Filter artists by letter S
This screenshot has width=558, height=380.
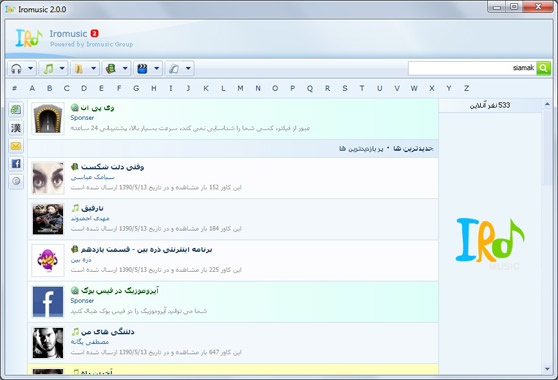click(x=345, y=88)
